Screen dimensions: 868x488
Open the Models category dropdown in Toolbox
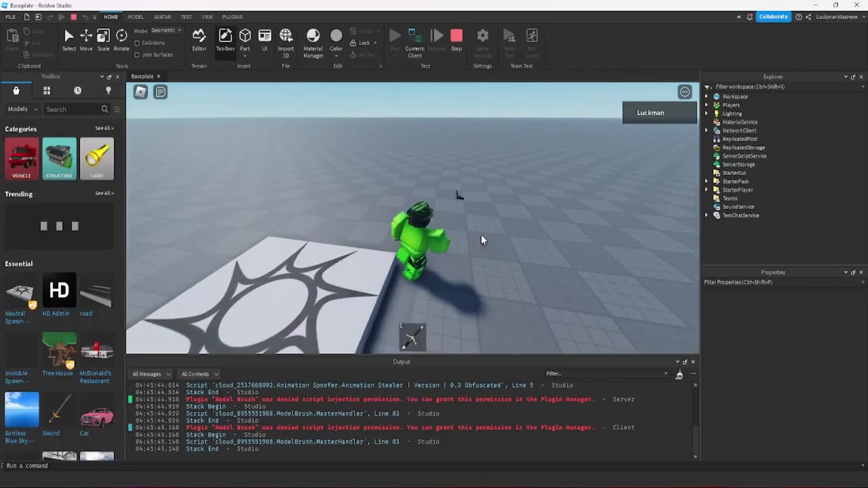[x=22, y=109]
